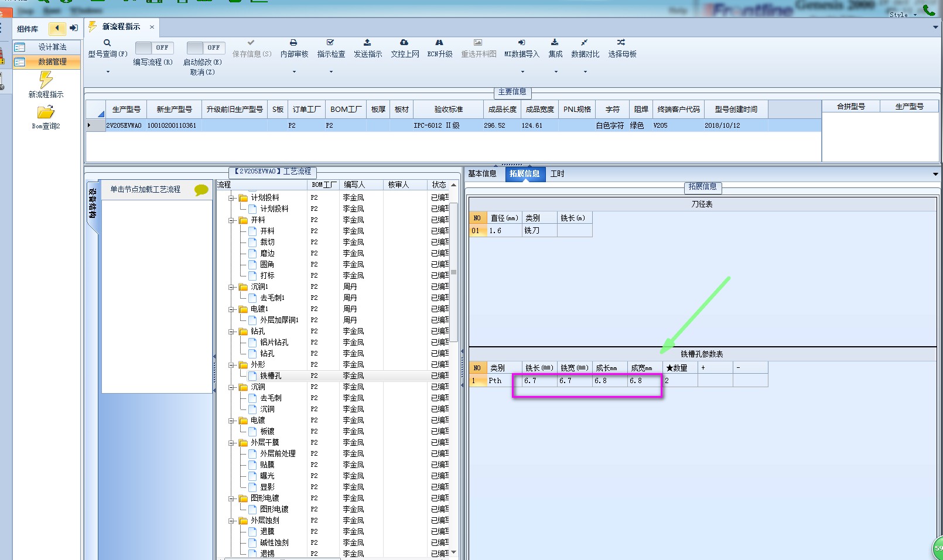This screenshot has width=943, height=560.
Task: Sort by the 编写人 column header
Action: click(x=361, y=185)
